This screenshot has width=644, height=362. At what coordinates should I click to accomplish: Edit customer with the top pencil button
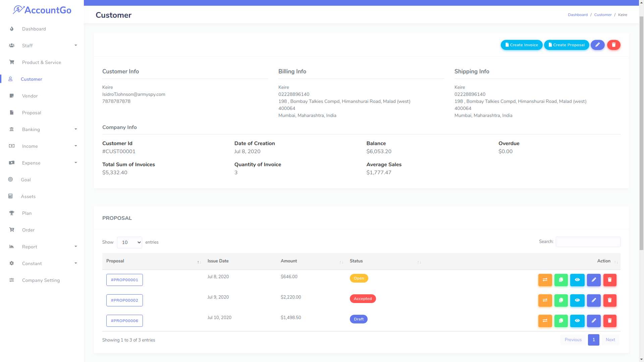(598, 45)
